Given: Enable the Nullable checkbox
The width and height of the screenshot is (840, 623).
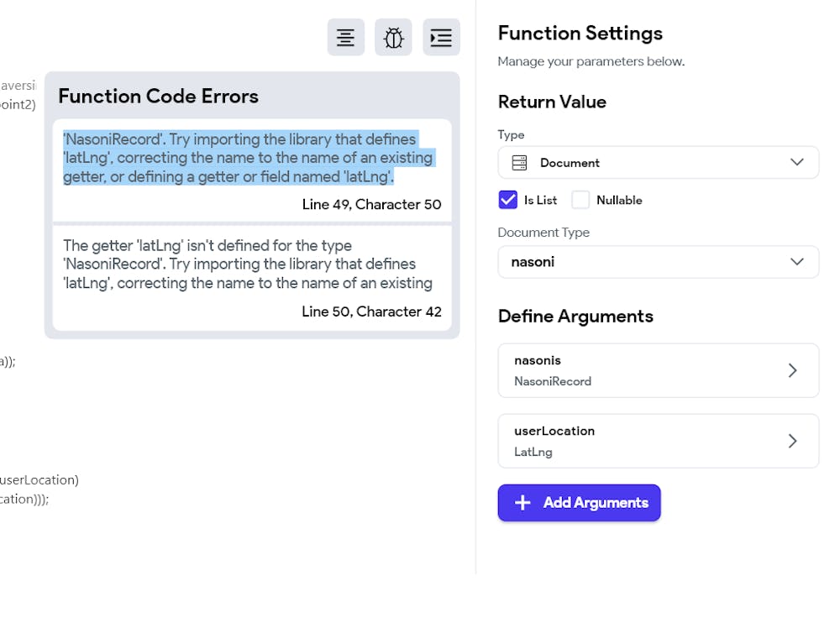Looking at the screenshot, I should (x=580, y=200).
